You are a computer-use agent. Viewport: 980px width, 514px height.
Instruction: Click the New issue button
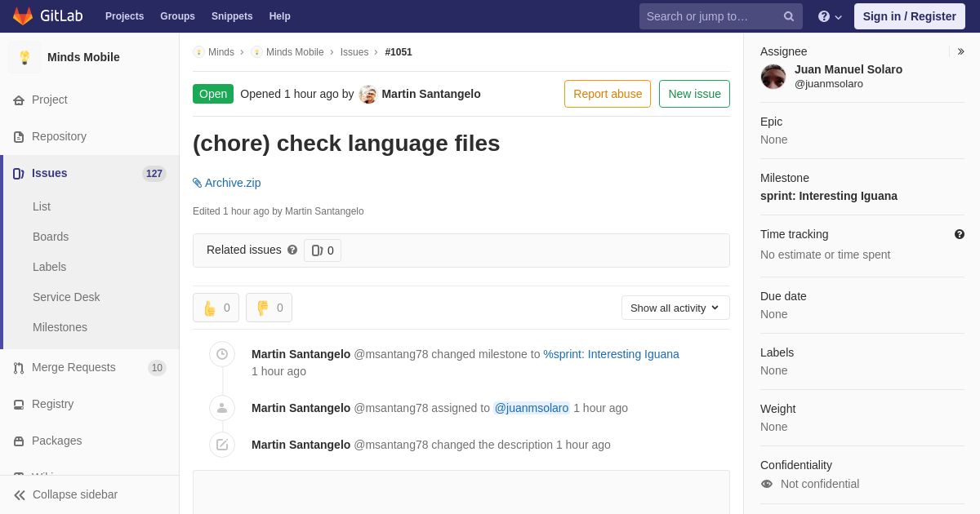694,94
